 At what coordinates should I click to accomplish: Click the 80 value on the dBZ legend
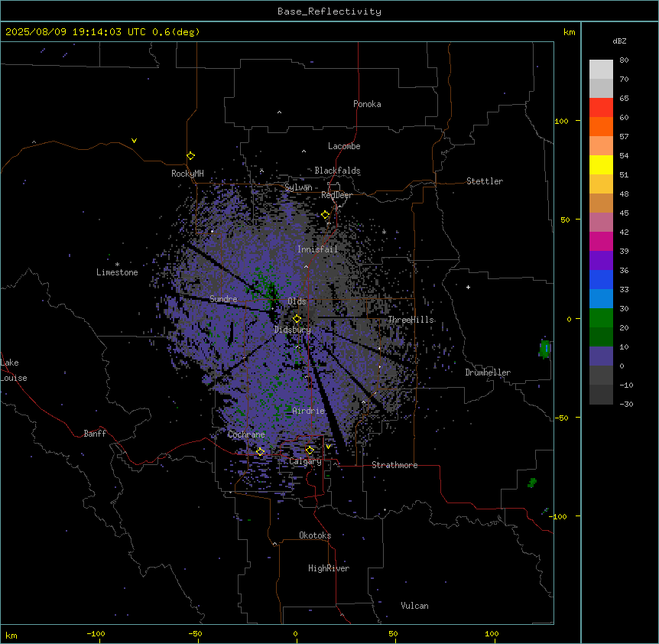[x=624, y=60]
